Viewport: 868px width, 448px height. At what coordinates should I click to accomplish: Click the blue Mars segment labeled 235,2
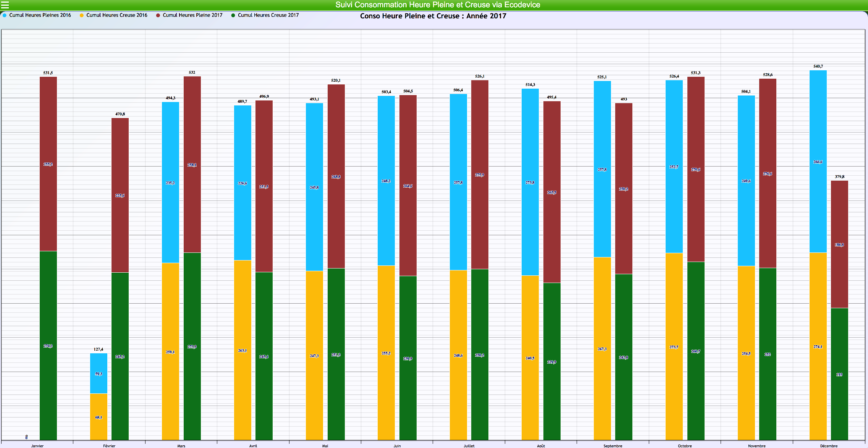(x=170, y=183)
